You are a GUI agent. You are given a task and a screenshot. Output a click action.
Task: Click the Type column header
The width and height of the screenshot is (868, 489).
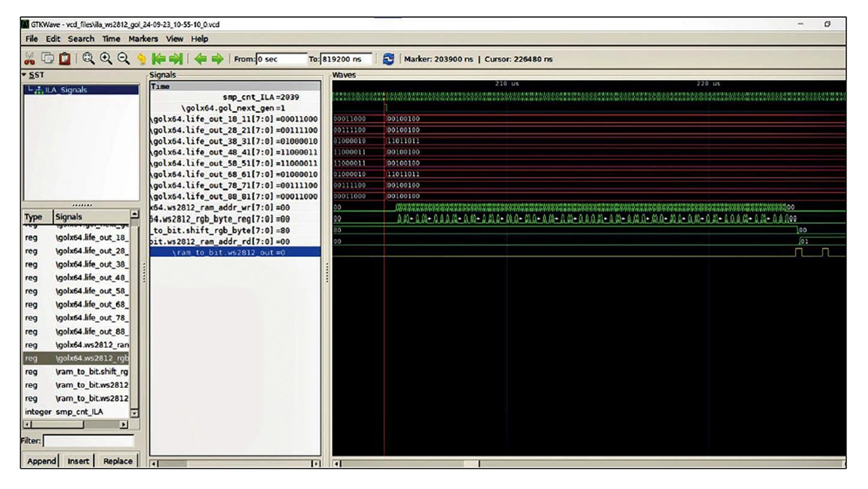tap(33, 217)
